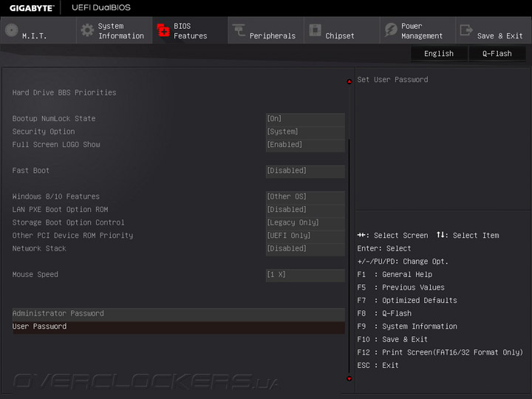Switch to System Information tab
Image resolution: width=532 pixels, height=399 pixels.
(x=115, y=30)
